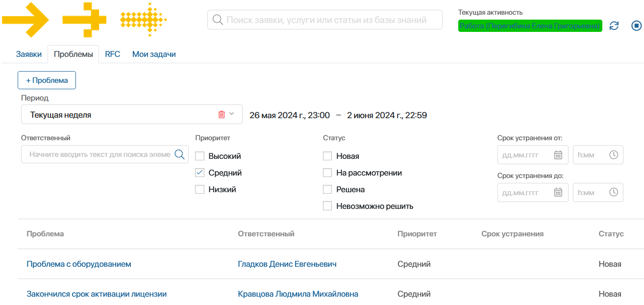
Task: Go to the Мои задачи tab
Action: [154, 54]
